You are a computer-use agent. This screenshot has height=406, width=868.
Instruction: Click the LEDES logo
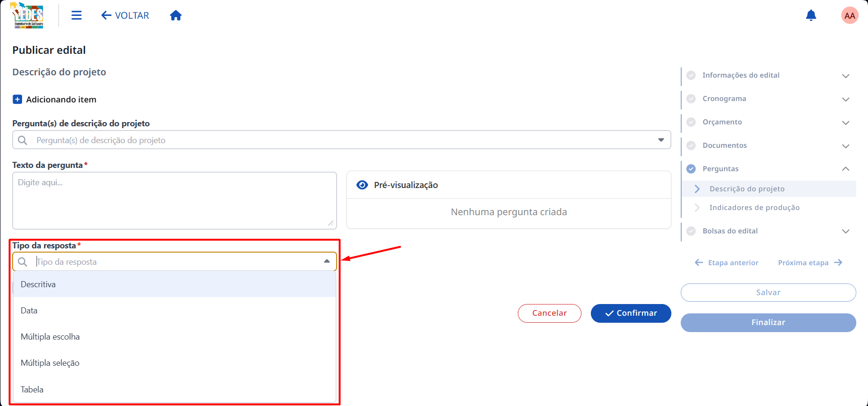[x=27, y=15]
